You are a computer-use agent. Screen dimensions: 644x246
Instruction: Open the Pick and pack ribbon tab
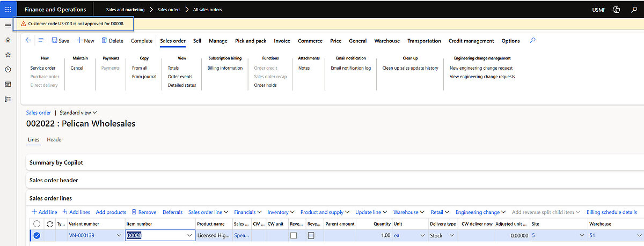(251, 41)
